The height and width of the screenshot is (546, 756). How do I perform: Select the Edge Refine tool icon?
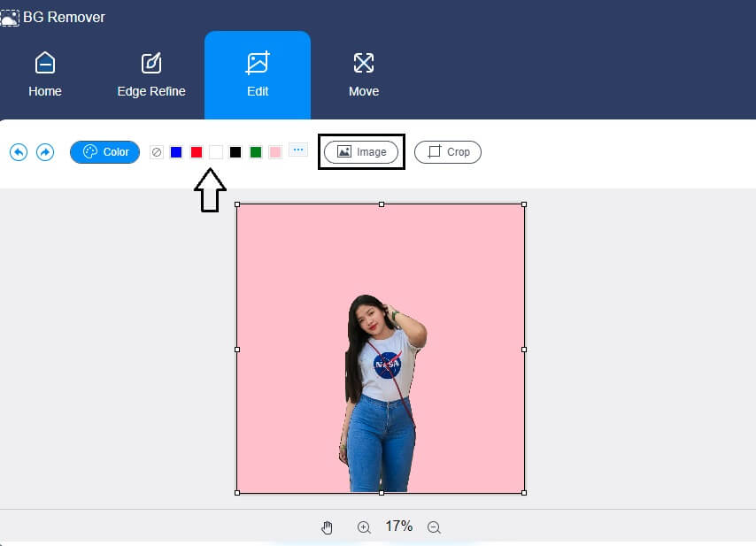tap(150, 64)
